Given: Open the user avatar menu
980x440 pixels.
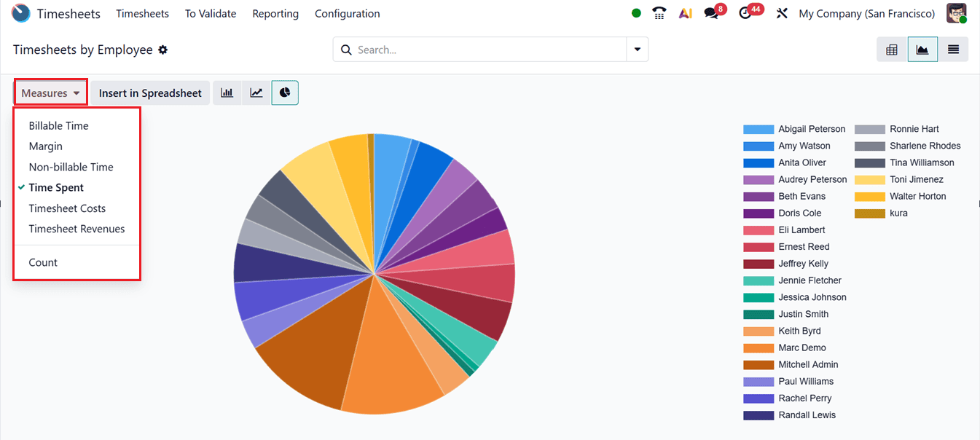Looking at the screenshot, I should (x=956, y=13).
